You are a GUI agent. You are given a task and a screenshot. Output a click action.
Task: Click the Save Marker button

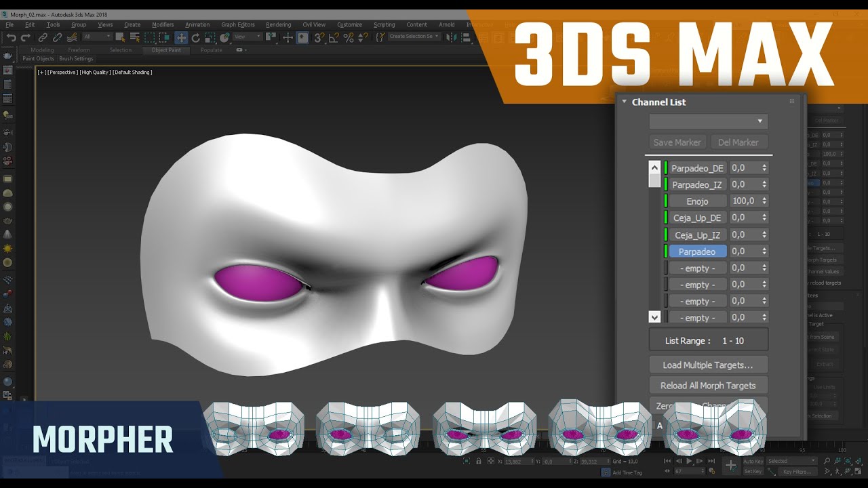coord(677,142)
